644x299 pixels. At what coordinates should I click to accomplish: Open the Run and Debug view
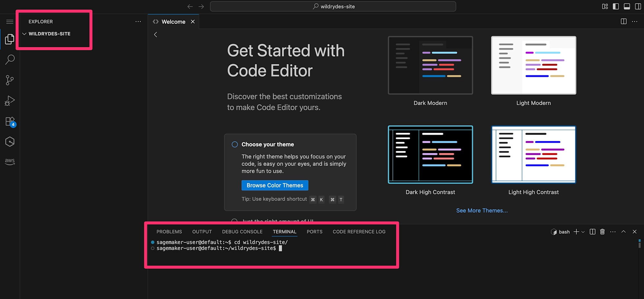[x=10, y=101]
